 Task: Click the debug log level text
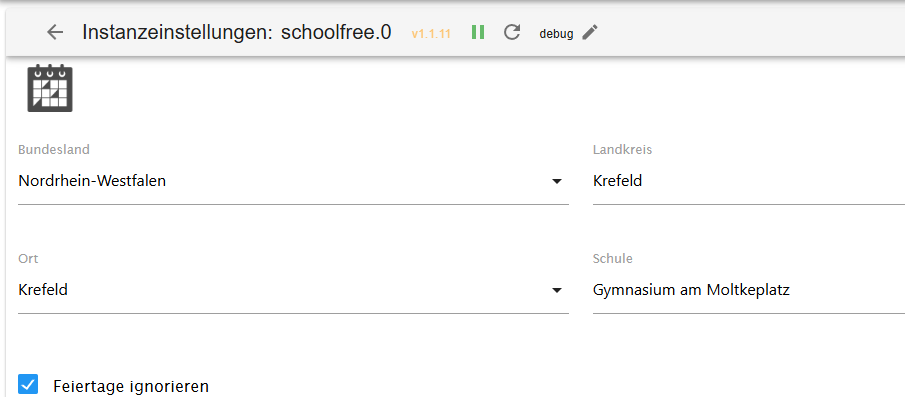point(556,34)
